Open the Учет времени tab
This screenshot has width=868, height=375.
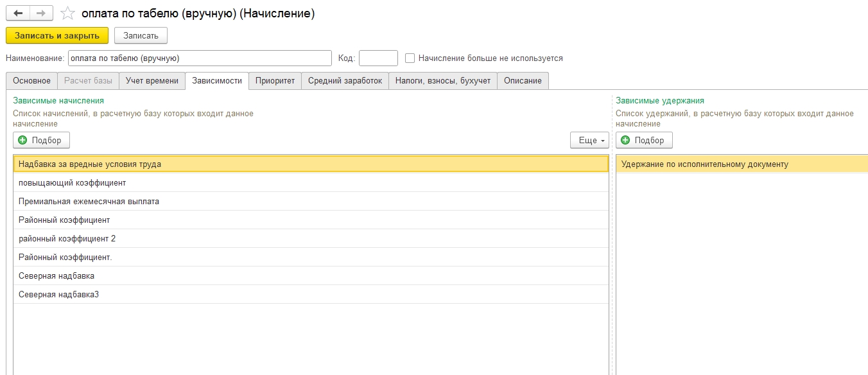pos(152,81)
